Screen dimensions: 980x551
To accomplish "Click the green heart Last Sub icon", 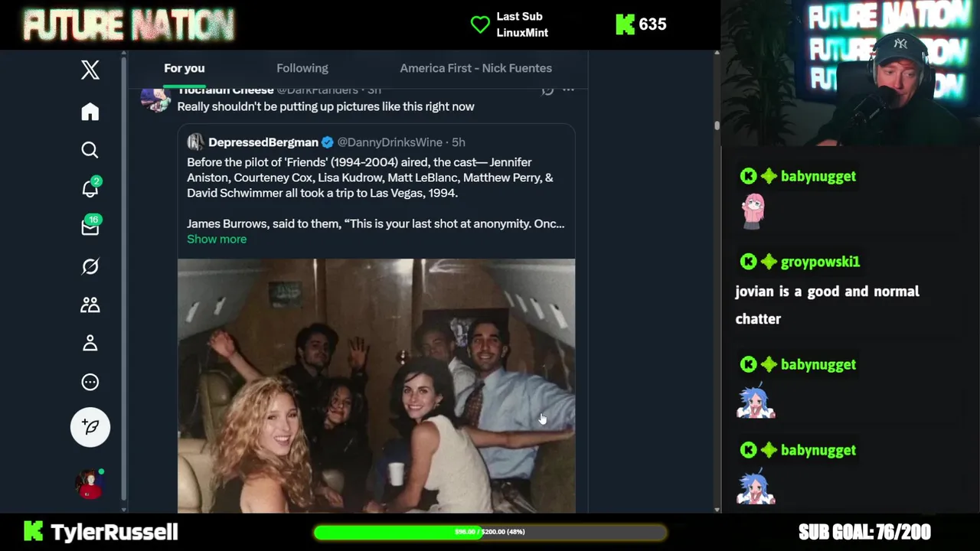I will (x=480, y=24).
